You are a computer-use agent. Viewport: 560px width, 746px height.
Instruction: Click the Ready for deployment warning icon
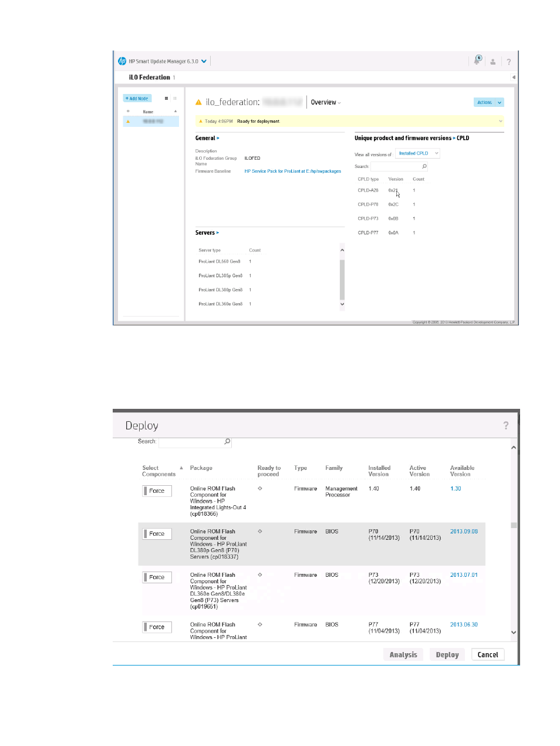coord(201,122)
